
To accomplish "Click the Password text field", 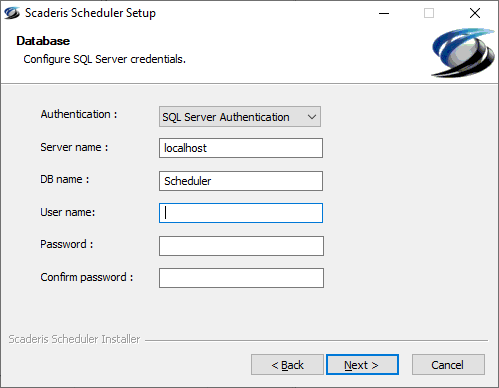I will 241,246.
